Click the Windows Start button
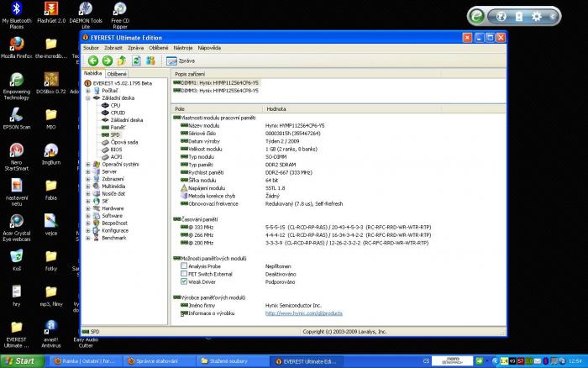The image size is (588, 368). tap(24, 360)
